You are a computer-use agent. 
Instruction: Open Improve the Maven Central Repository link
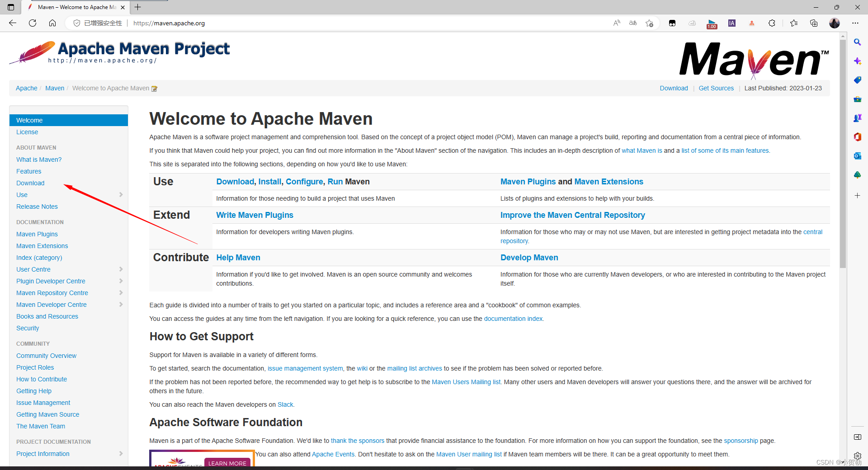tap(572, 215)
